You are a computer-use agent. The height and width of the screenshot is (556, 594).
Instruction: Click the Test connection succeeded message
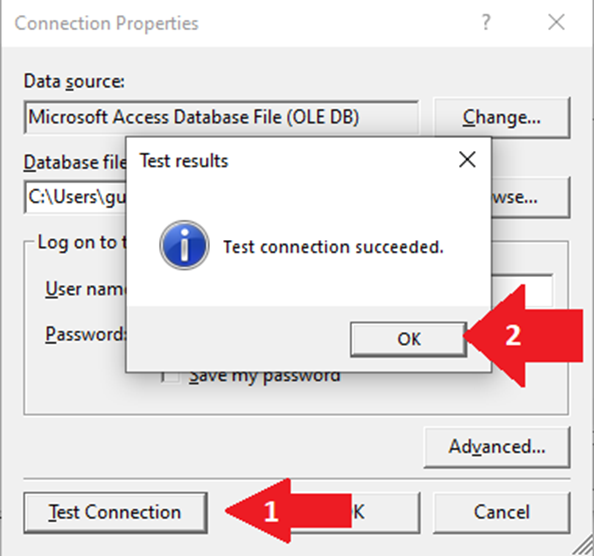pyautogui.click(x=333, y=247)
